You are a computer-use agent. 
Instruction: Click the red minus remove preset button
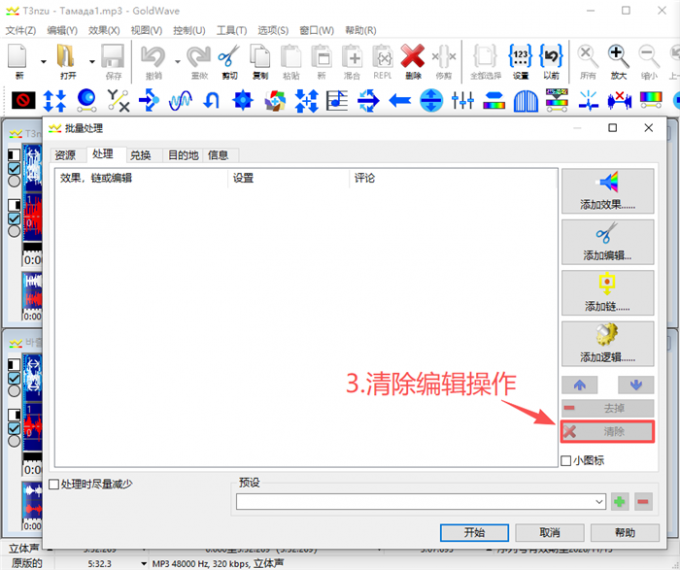(643, 502)
